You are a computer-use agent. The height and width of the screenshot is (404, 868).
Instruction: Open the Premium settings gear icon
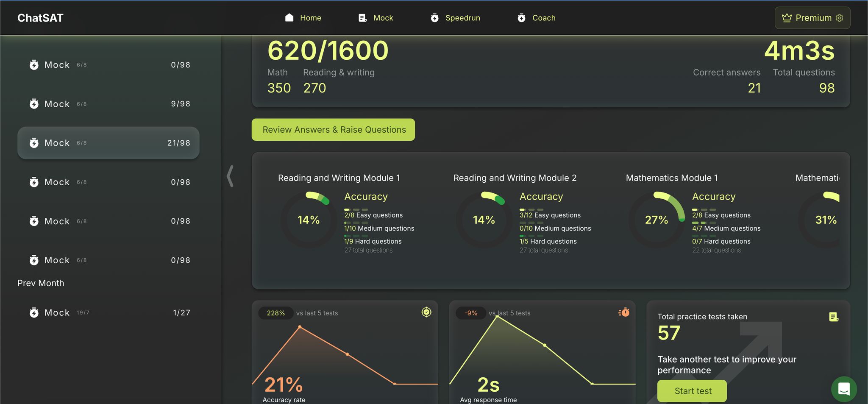840,18
